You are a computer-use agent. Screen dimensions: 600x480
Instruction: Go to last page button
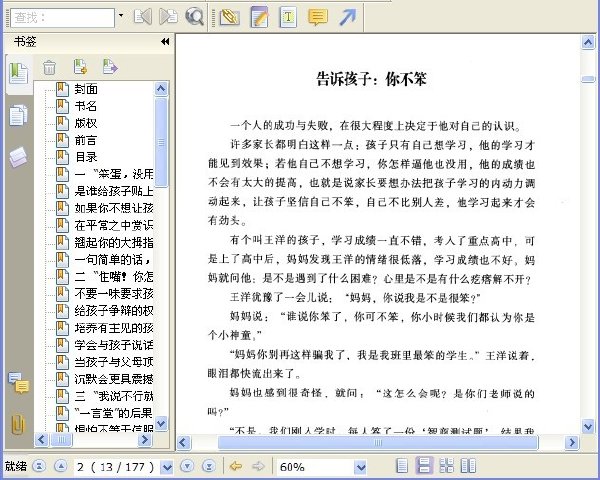209,466
